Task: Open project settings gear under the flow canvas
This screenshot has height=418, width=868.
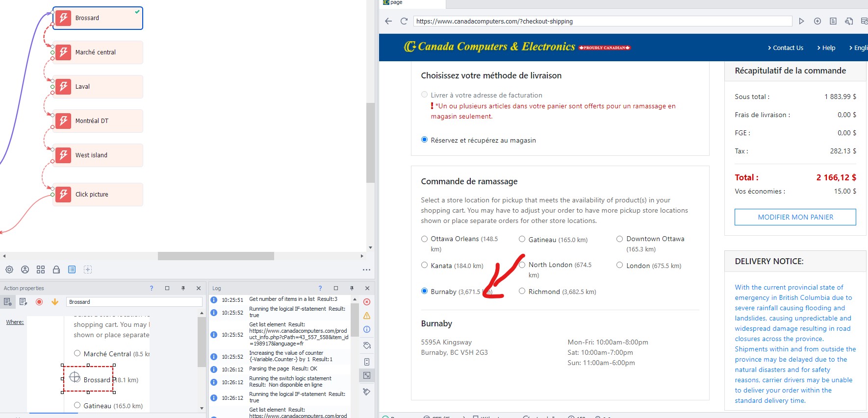Action: click(x=9, y=270)
